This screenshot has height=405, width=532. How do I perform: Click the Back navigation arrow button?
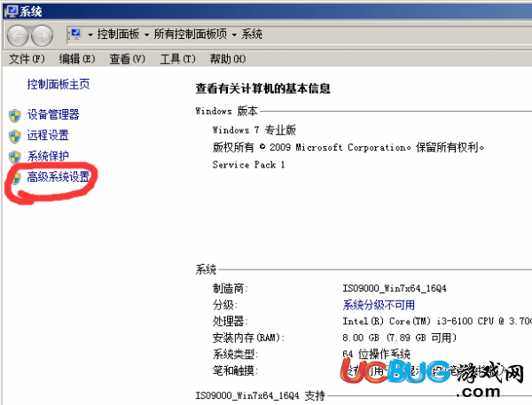pos(18,35)
